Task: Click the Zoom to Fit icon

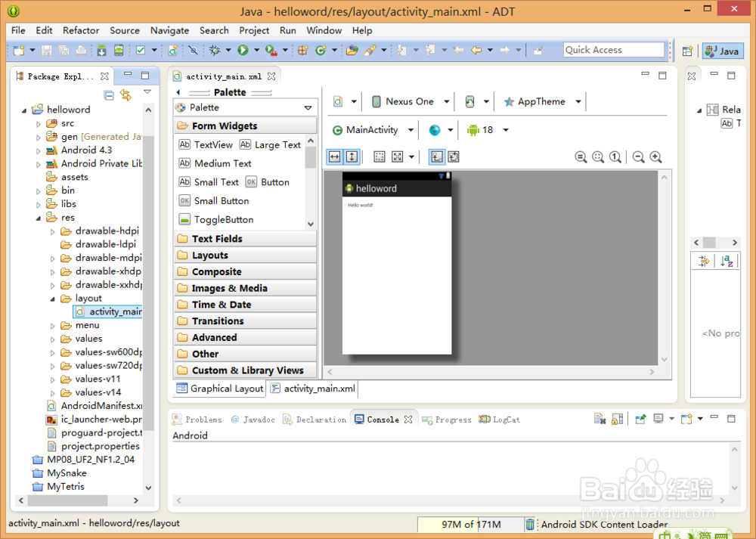Action: [598, 157]
